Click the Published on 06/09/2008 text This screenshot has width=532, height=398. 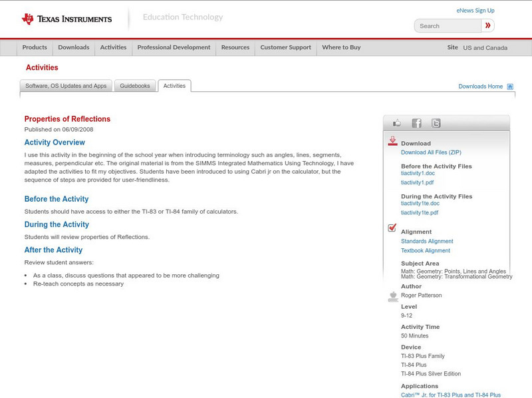59,129
